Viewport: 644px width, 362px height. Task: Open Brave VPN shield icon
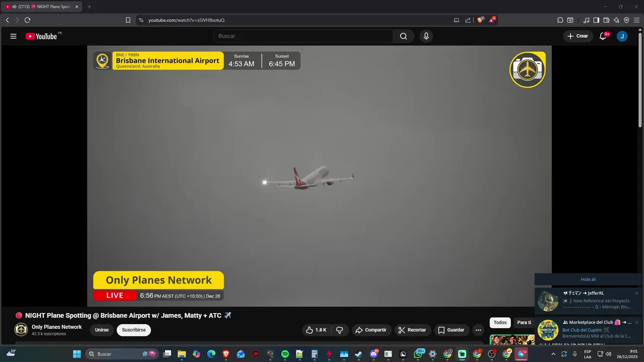pos(626,20)
